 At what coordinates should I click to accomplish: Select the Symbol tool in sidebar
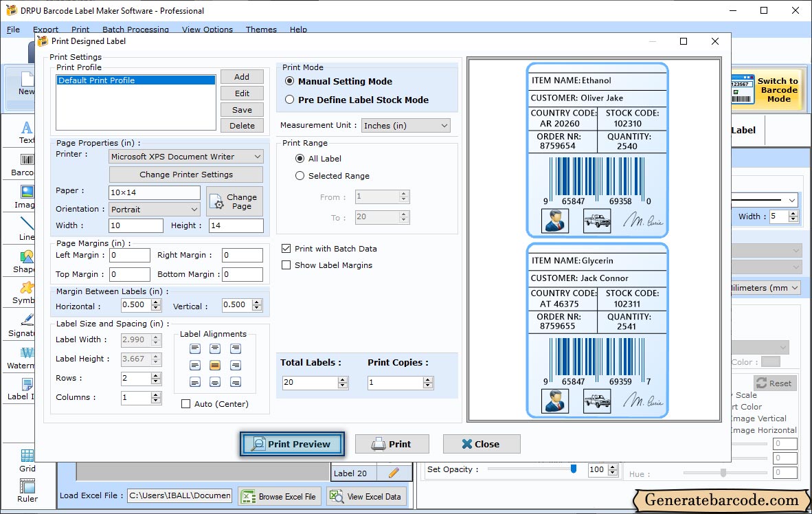coord(24,293)
